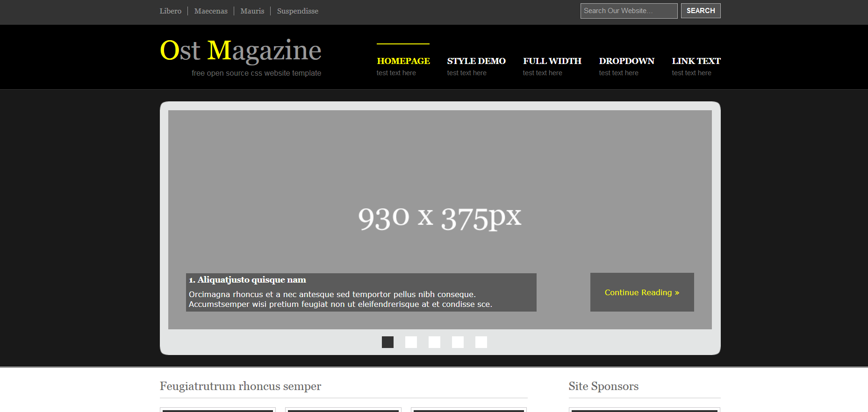Screen dimensions: 868x412
Task: Open the STYLE DEMO menu item
Action: [x=476, y=61]
